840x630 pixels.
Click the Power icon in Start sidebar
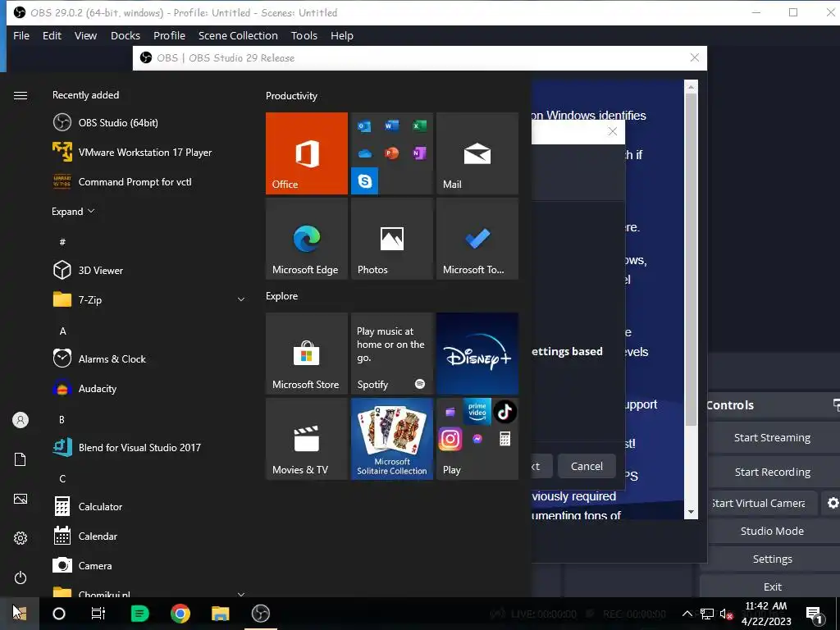point(21,577)
